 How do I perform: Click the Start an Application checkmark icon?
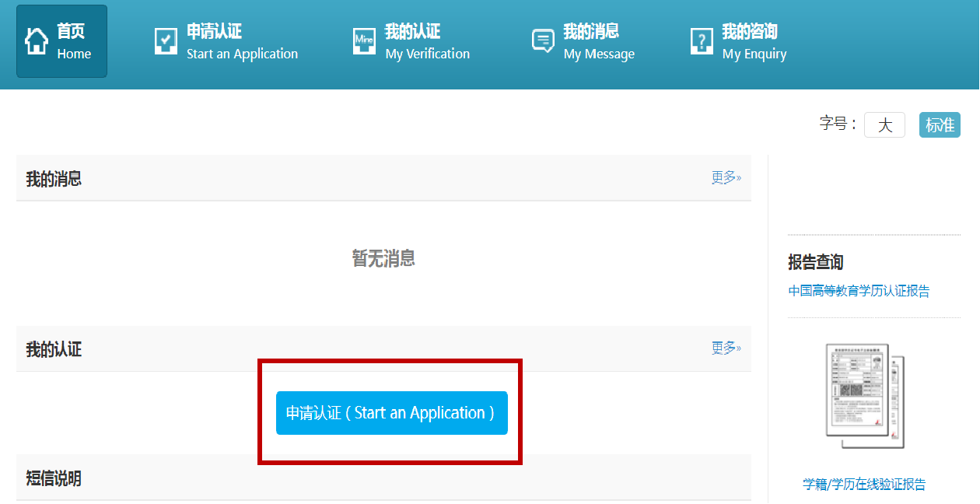[166, 41]
